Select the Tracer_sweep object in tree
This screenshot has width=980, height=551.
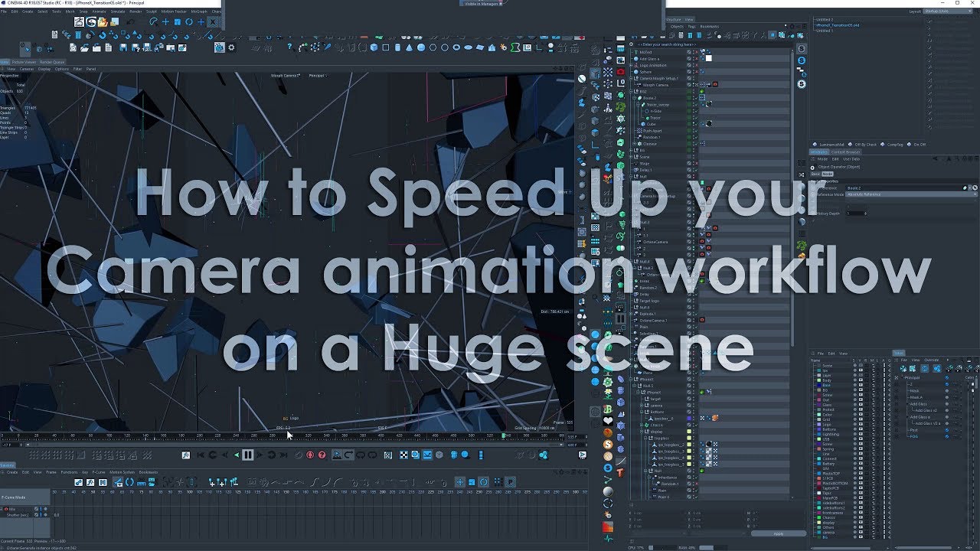pyautogui.click(x=658, y=105)
